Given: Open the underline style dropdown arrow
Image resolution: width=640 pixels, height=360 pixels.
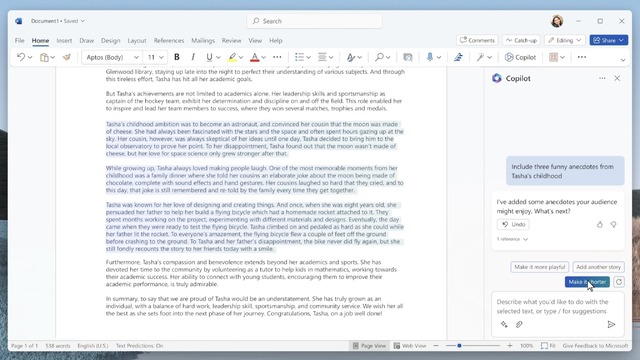Looking at the screenshot, I should [x=218, y=58].
